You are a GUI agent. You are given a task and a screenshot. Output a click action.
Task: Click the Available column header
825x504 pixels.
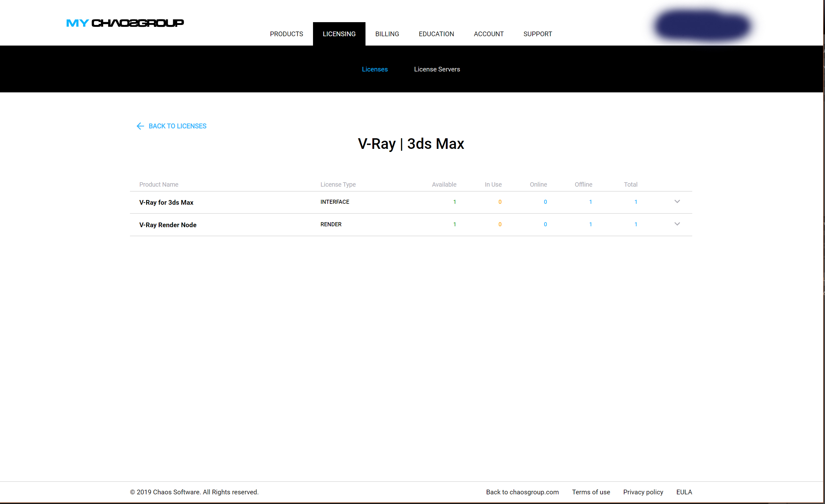point(444,184)
